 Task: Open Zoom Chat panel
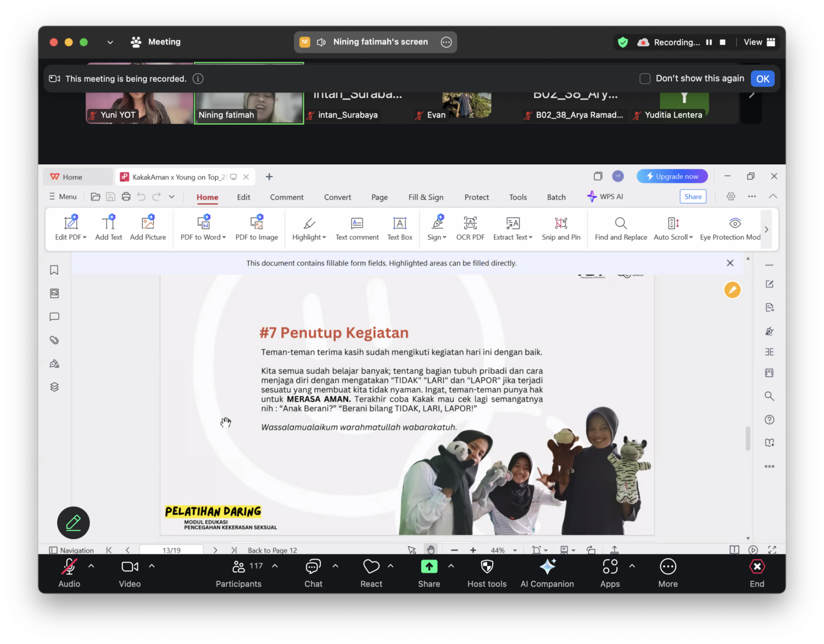(x=313, y=574)
